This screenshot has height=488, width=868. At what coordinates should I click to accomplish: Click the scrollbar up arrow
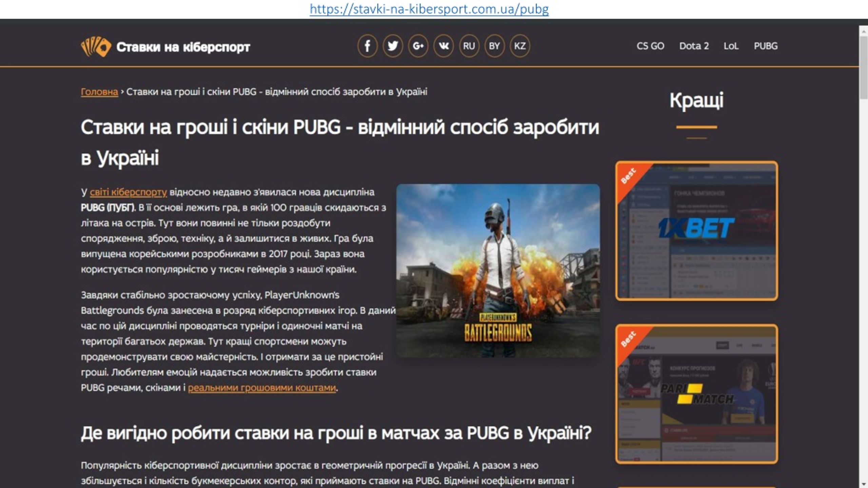[864, 31]
